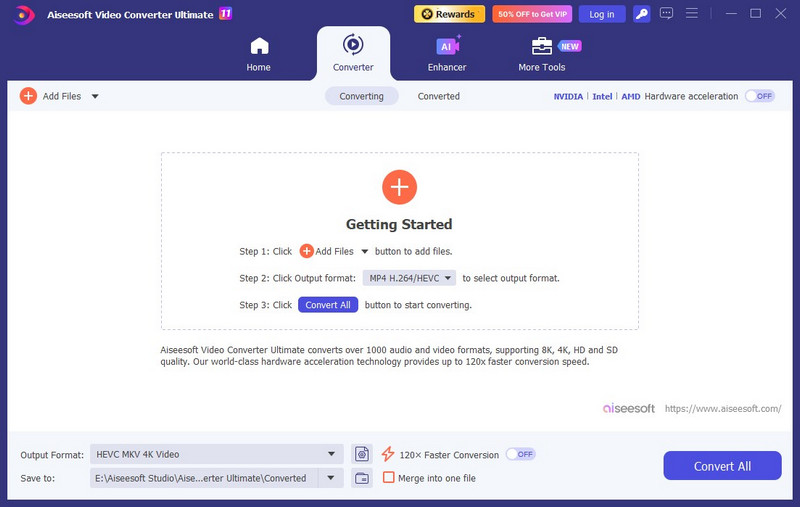Click the aiseesoft logo near bottom right

coord(629,409)
